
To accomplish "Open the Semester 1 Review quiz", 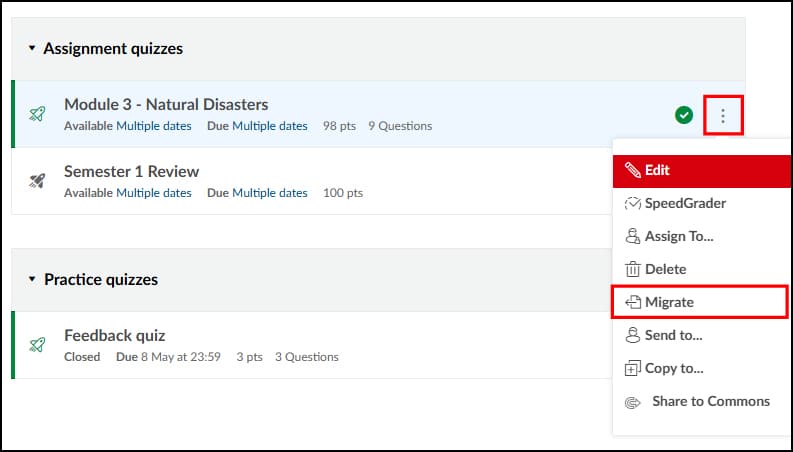I will 131,171.
